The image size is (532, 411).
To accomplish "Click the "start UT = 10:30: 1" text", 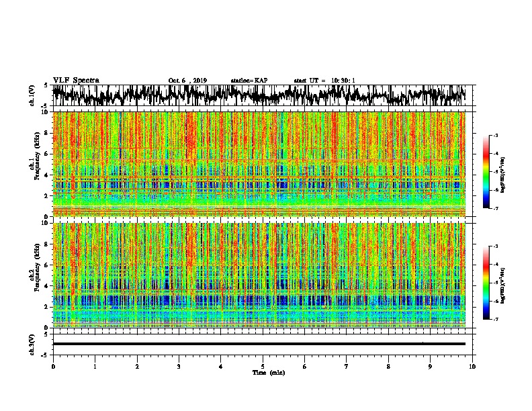I will click(x=324, y=81).
